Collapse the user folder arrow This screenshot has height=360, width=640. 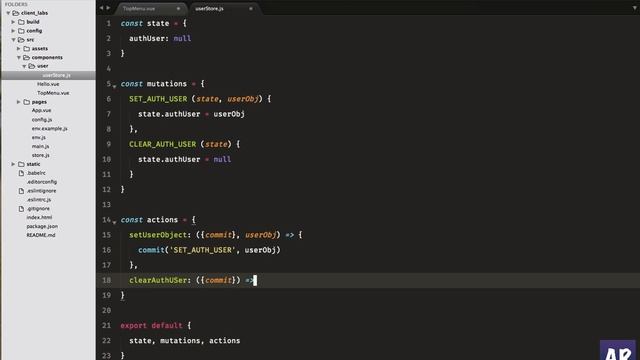pyautogui.click(x=24, y=66)
